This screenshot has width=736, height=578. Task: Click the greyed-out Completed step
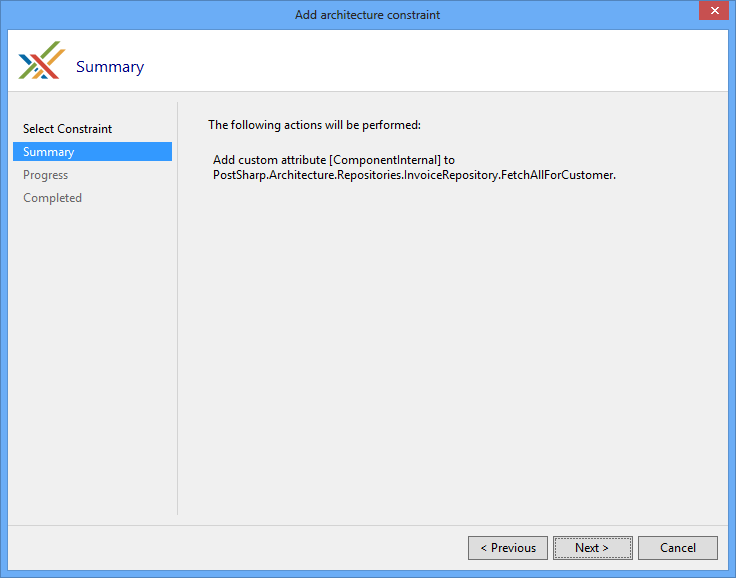point(52,198)
